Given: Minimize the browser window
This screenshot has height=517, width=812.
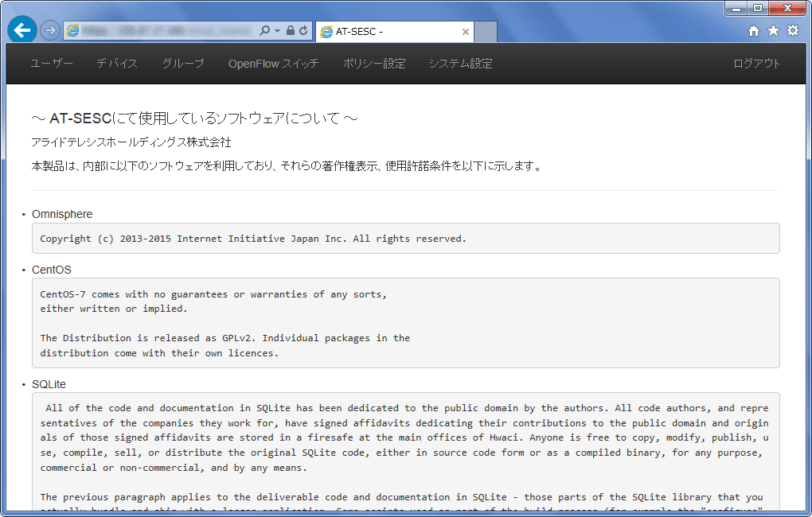Looking at the screenshot, I should (736, 8).
